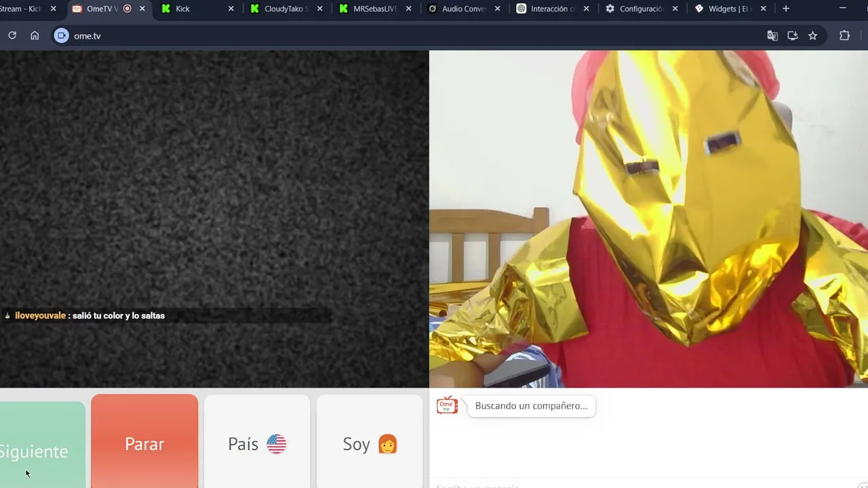Open a new browser tab
This screenshot has height=488, width=868.
[x=786, y=9]
